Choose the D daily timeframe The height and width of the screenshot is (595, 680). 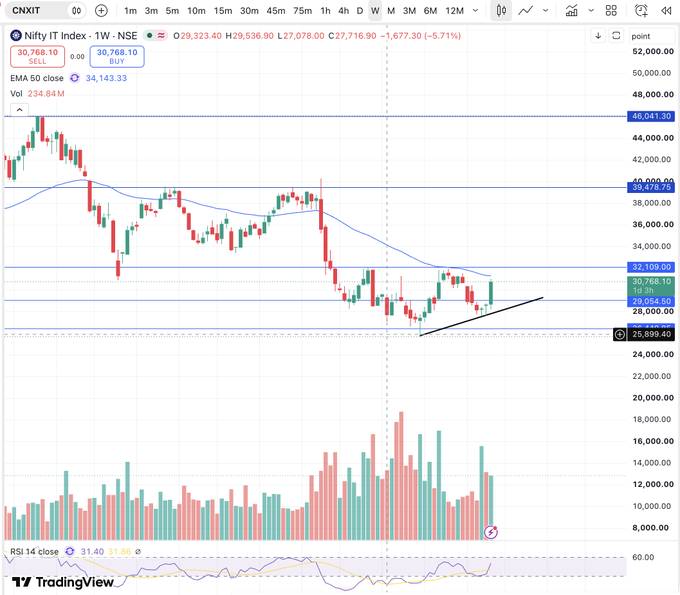[x=360, y=10]
